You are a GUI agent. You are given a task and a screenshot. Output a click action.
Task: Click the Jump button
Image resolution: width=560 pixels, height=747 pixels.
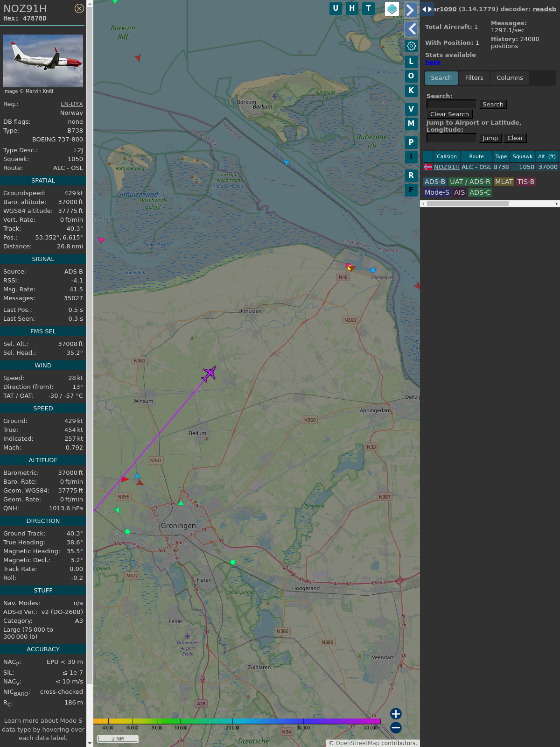[490, 138]
